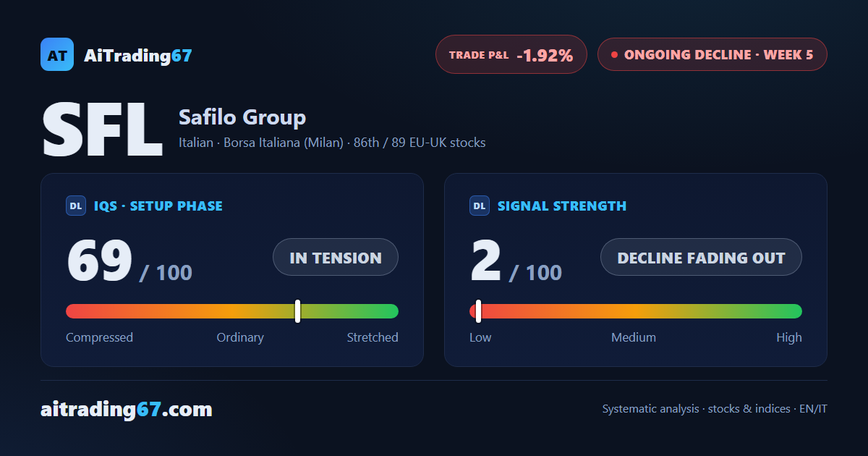Click the DL badge beside Signal Strength
Image resolution: width=868 pixels, height=456 pixels.
(480, 206)
